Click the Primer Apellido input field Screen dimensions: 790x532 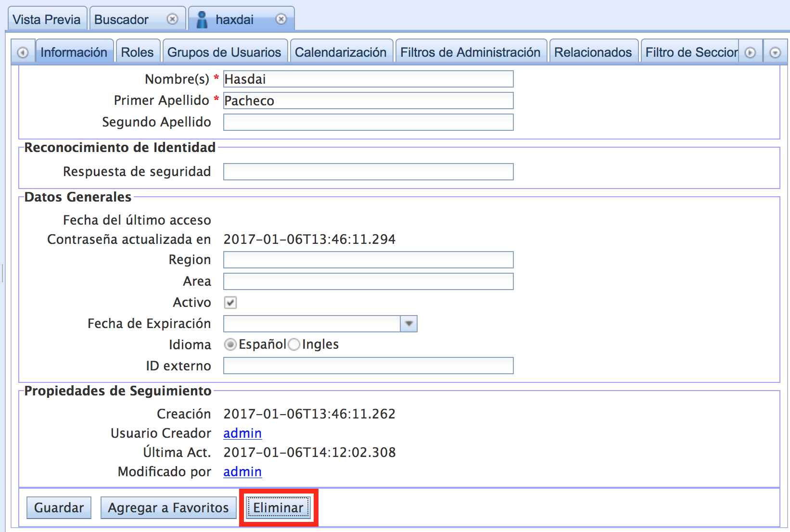click(x=369, y=101)
